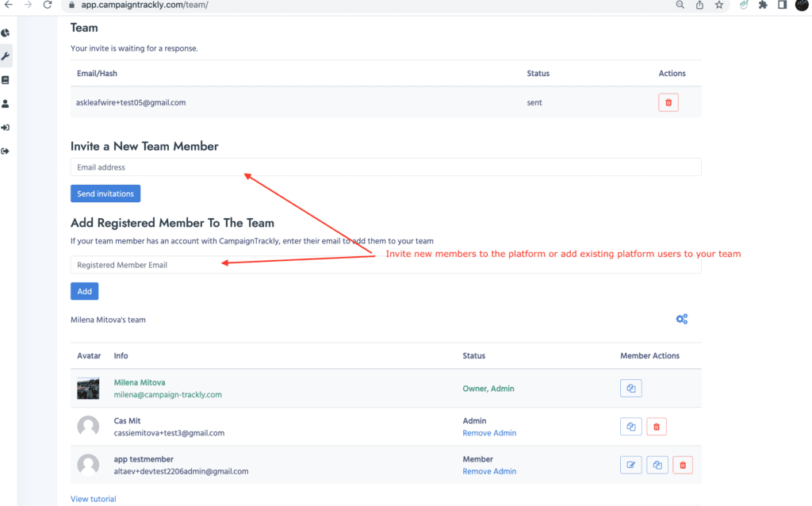Click copy icon for Milena Mitova
The height and width of the screenshot is (506, 812).
click(x=630, y=389)
